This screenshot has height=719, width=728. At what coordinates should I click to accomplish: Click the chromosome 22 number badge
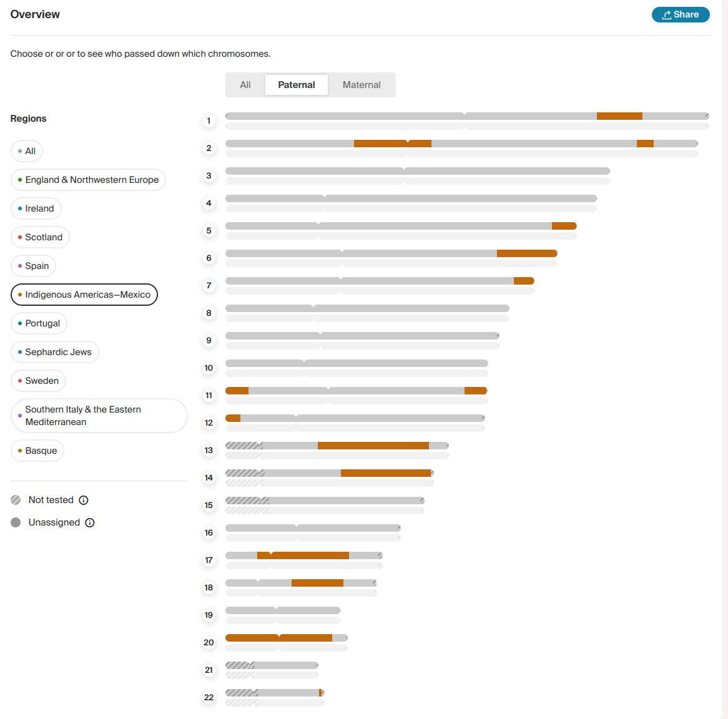(x=209, y=697)
